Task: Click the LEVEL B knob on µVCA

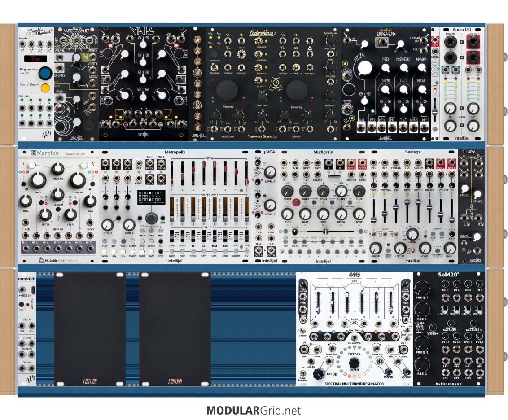Action: click(270, 205)
